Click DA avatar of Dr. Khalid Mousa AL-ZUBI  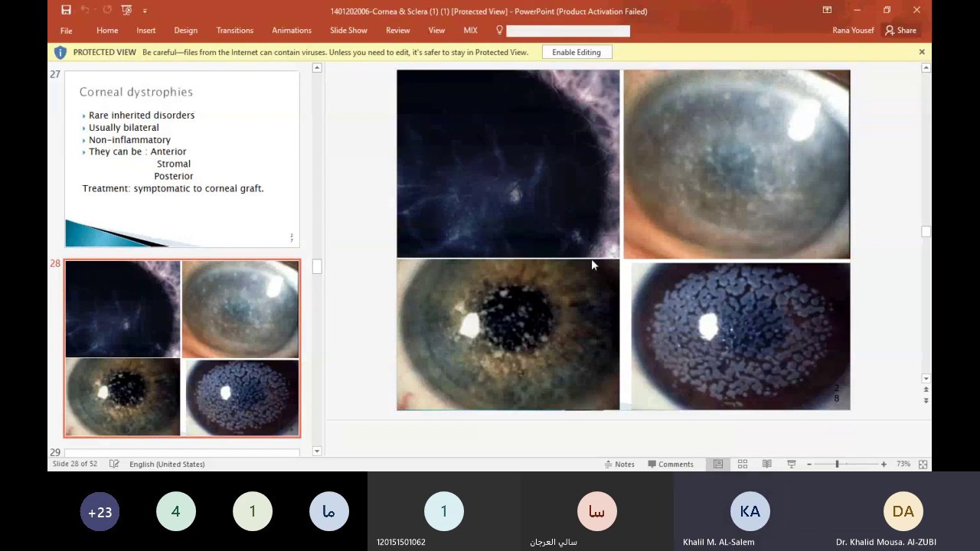pos(903,511)
